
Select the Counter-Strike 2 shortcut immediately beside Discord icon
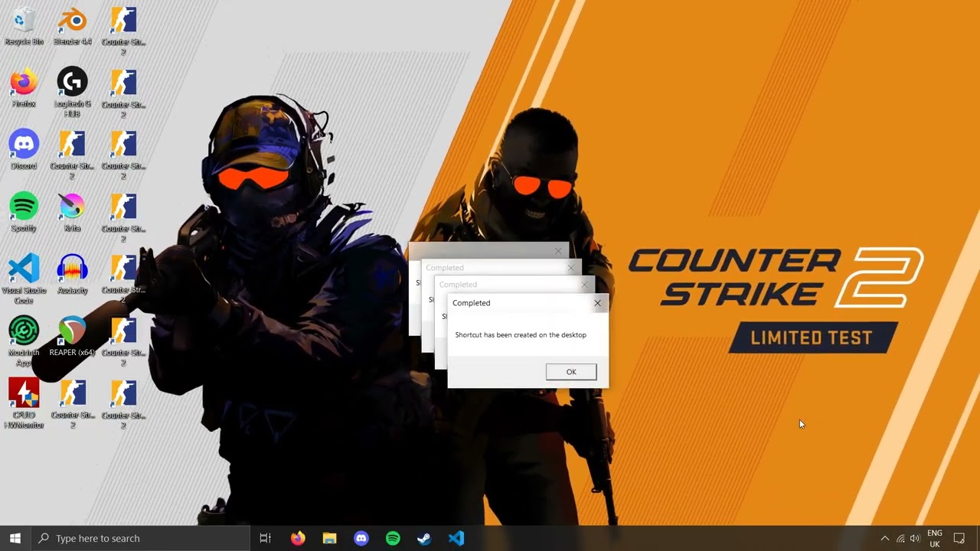[73, 155]
